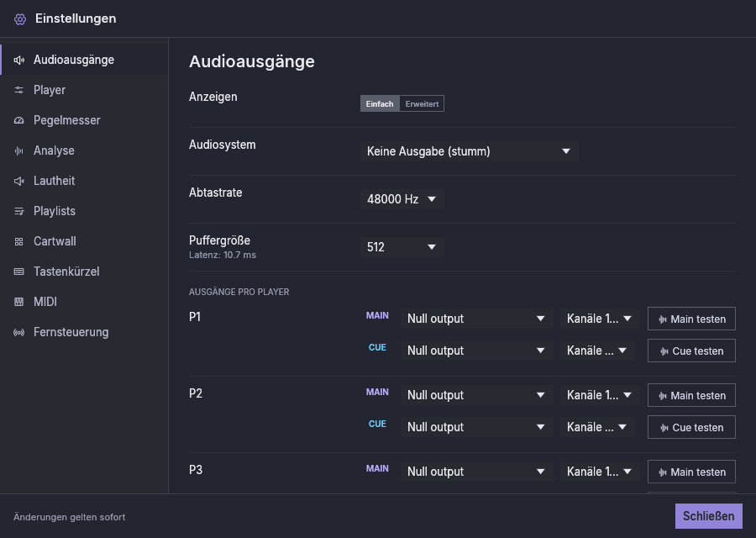
Task: Click the Einstellungen gear icon
Action: [x=20, y=18]
